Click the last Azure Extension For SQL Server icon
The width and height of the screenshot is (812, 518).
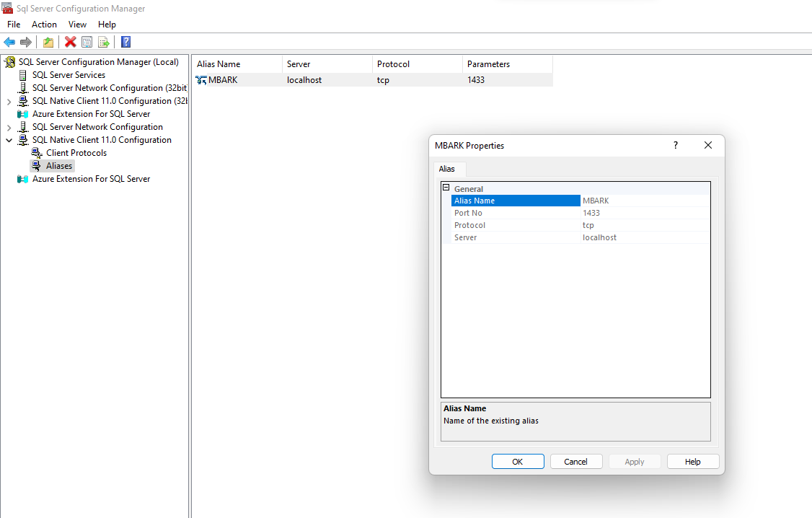click(23, 179)
